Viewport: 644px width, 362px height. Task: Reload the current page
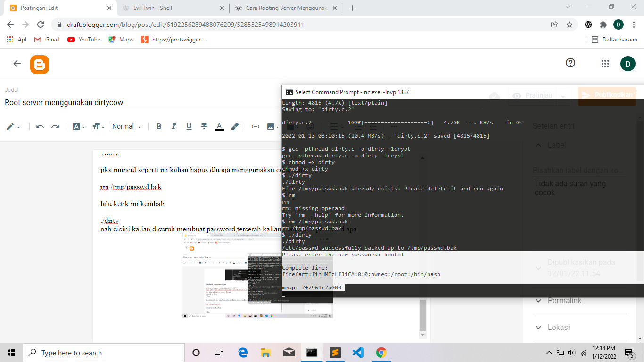point(41,25)
